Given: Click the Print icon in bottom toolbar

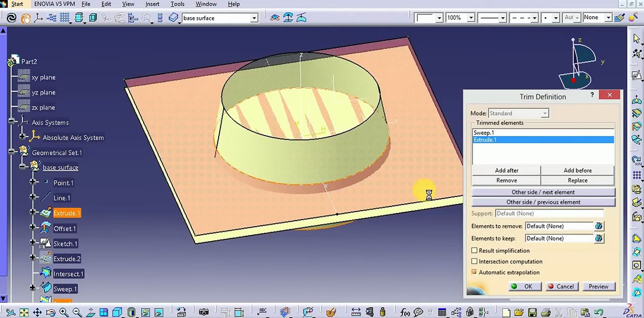Looking at the screenshot, I should [x=546, y=313].
